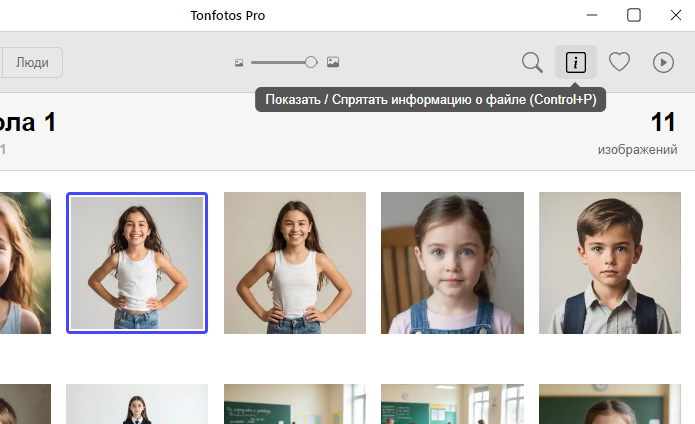Screen dimensions: 695x424
Task: Select the girl in dark school uniform photo
Action: (x=137, y=404)
